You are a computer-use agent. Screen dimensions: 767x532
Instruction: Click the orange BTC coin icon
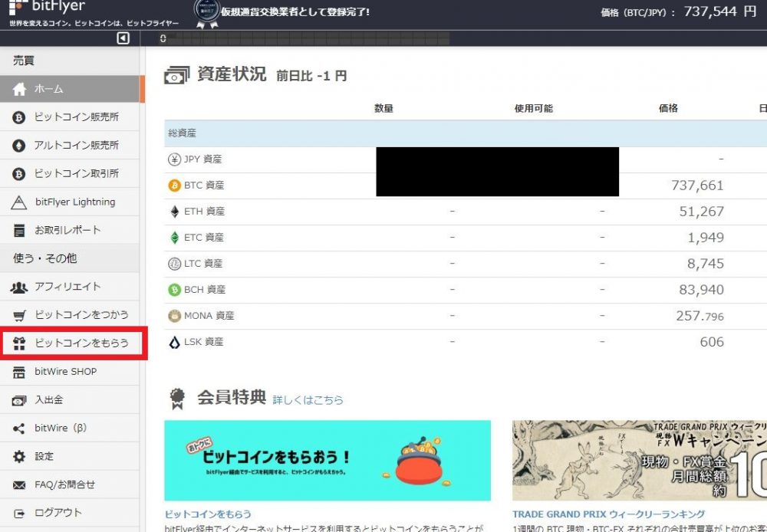click(174, 186)
